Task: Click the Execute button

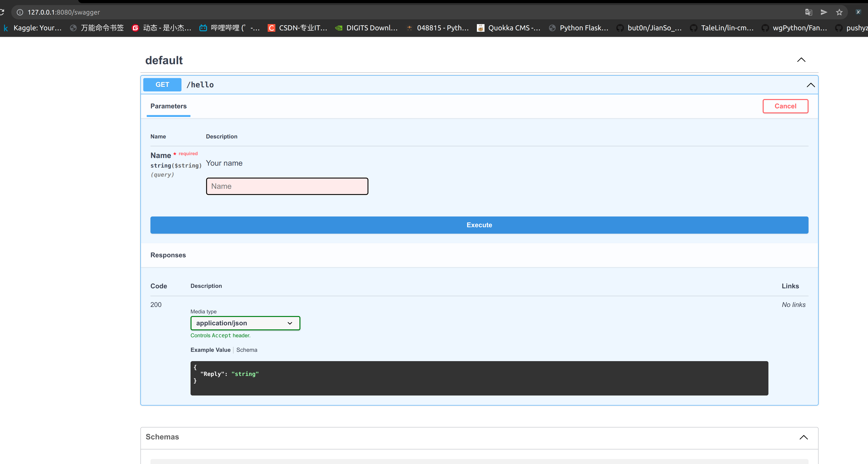Action: (x=479, y=225)
